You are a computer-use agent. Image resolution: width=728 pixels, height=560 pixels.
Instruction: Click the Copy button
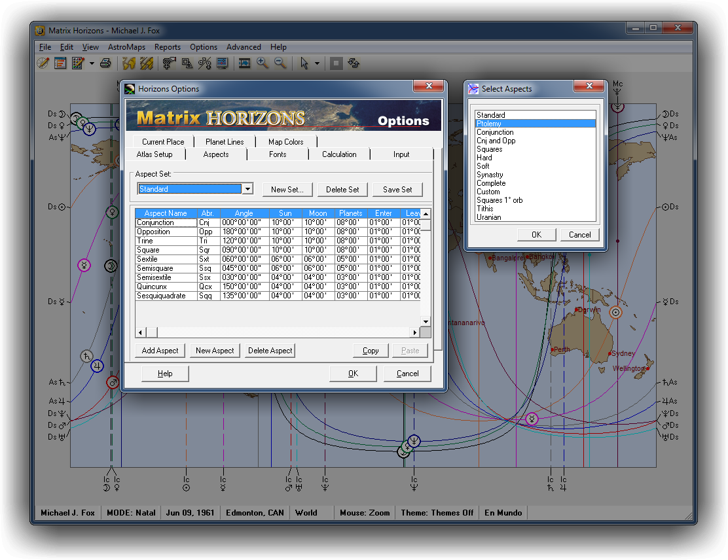click(371, 350)
